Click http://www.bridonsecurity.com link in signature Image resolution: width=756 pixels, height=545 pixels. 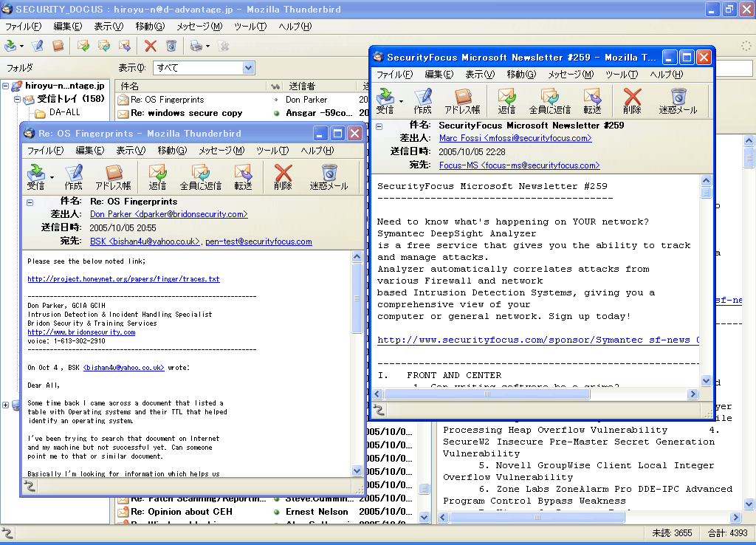81,332
